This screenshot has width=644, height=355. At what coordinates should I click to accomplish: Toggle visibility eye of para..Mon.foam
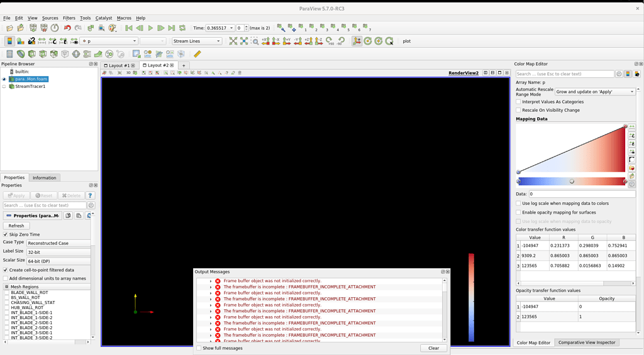tap(4, 79)
